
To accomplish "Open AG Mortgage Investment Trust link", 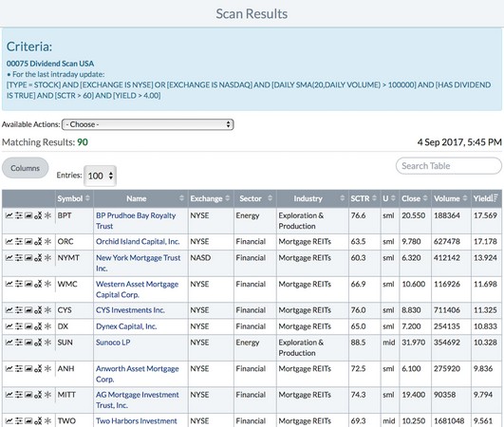I will coord(138,400).
